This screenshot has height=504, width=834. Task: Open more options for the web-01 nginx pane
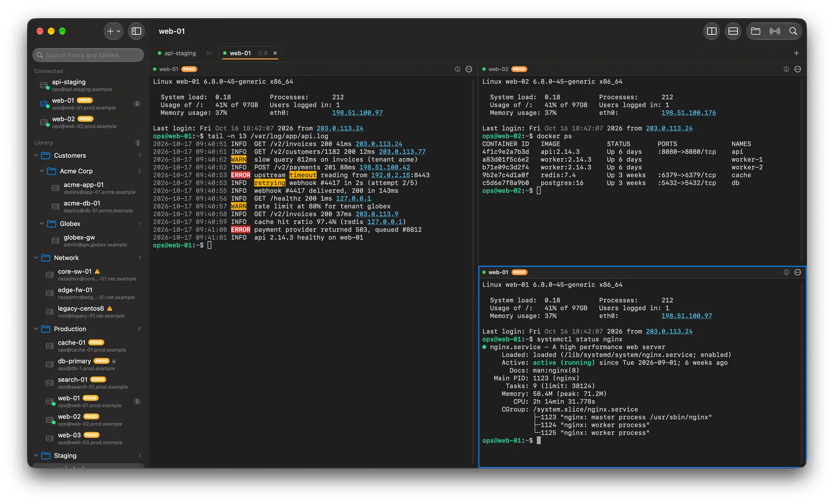(798, 273)
